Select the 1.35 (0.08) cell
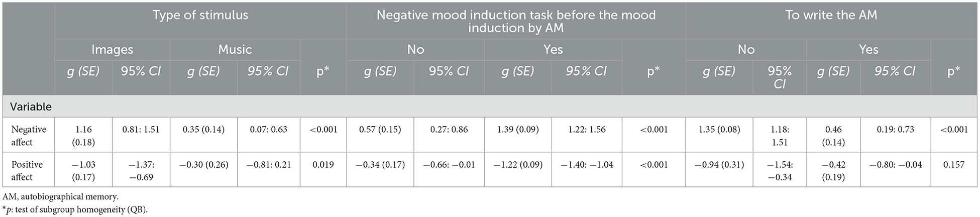980x217 pixels. tap(719, 130)
